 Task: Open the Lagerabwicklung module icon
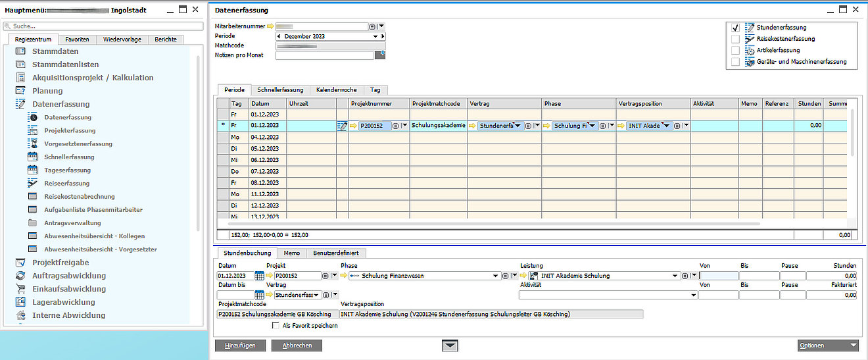20,302
